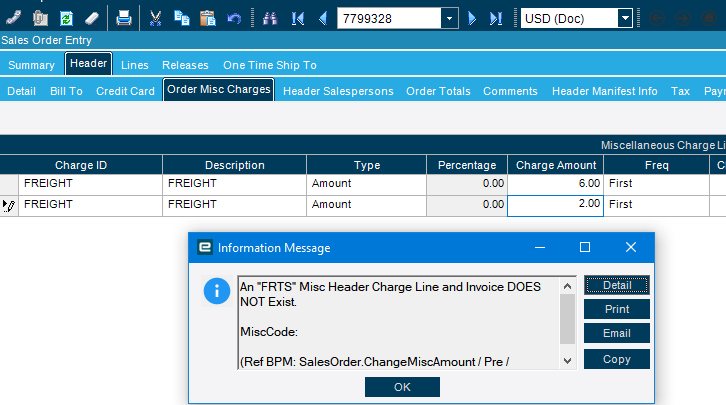Copy selection using toolbar copy icon
Screen dimensions: 726x405
click(182, 19)
